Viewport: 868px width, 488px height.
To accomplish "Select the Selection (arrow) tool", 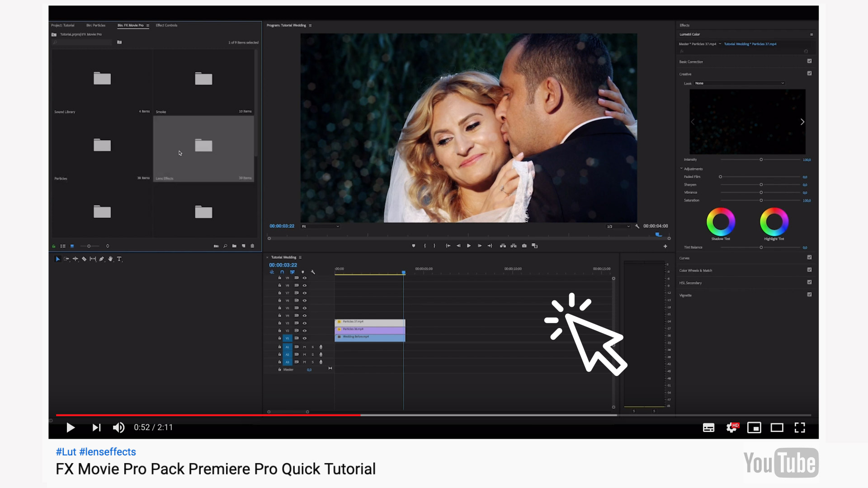I will point(58,259).
